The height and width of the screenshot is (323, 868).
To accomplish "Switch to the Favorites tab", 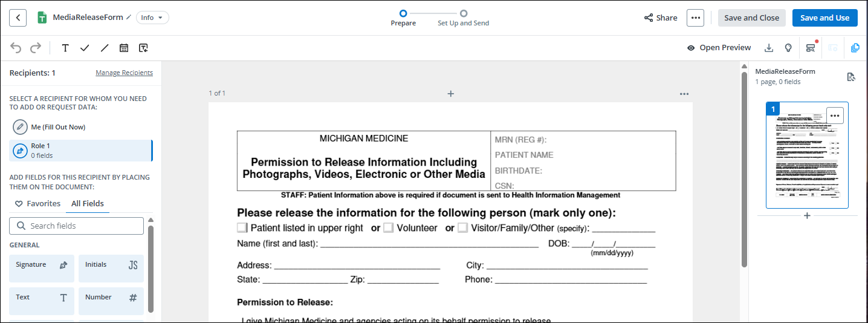I will click(37, 204).
